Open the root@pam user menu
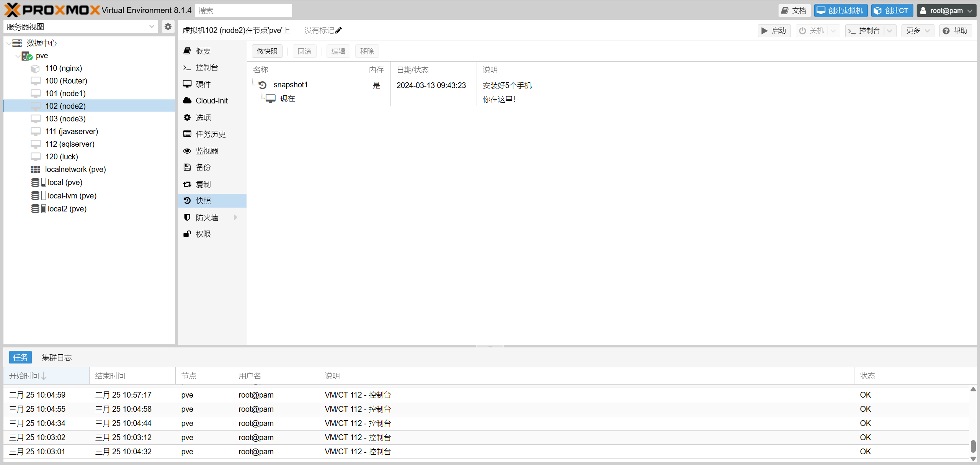 coord(946,10)
